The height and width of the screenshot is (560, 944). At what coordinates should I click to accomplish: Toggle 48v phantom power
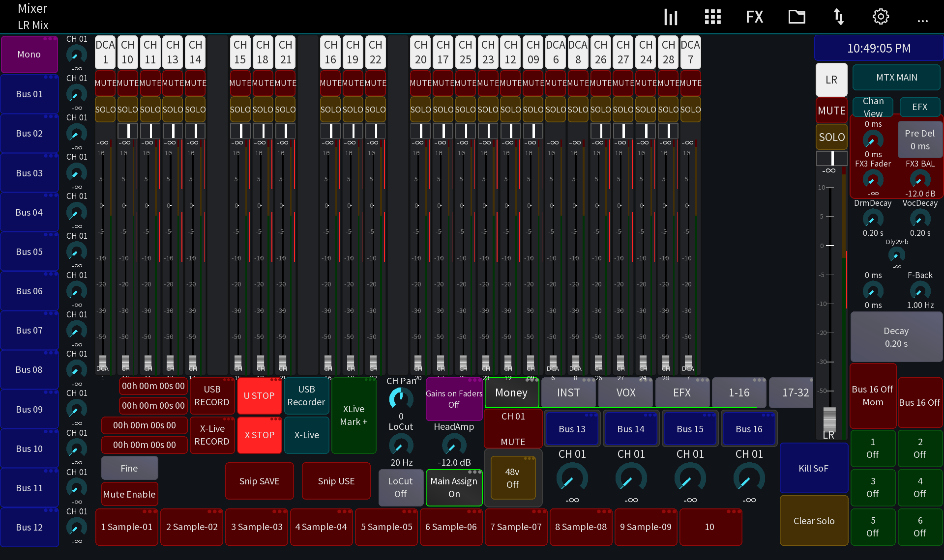(x=512, y=477)
